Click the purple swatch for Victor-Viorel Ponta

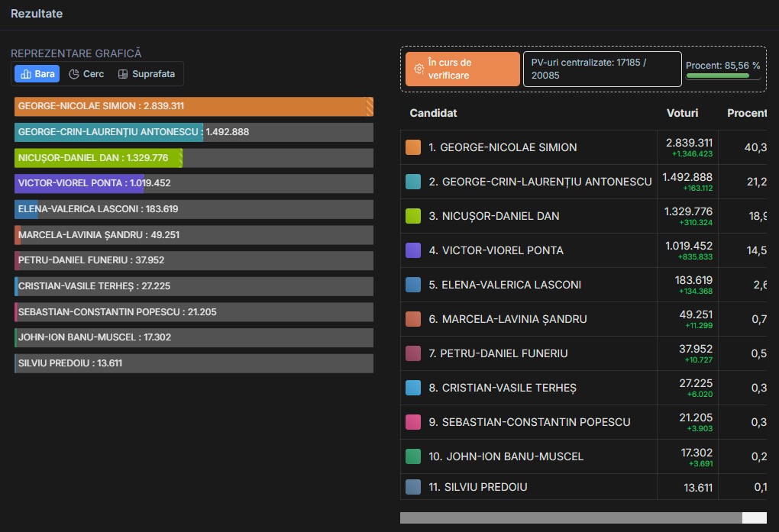pos(413,250)
